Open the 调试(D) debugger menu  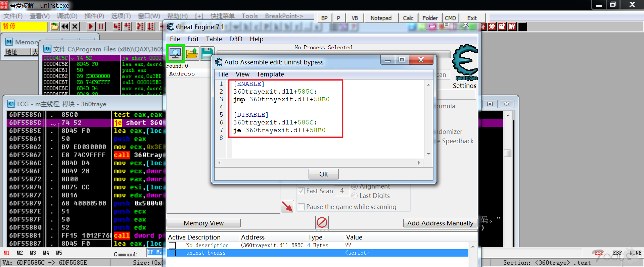[x=67, y=16]
